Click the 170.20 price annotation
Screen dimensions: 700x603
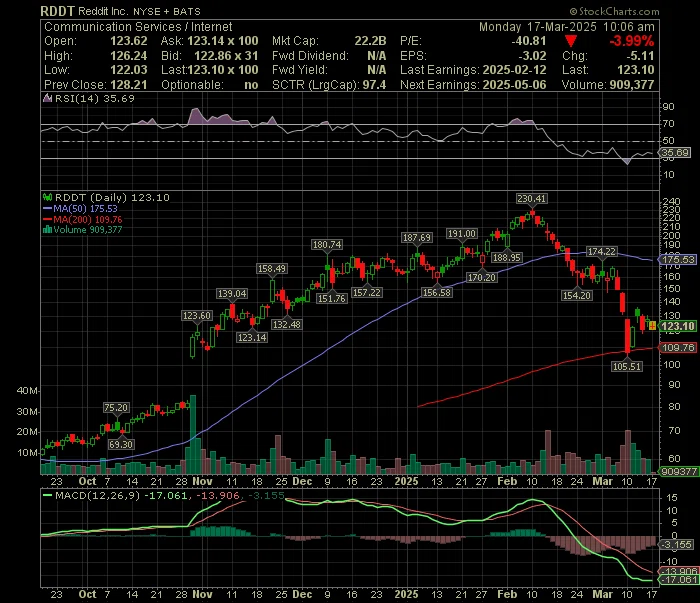(481, 278)
